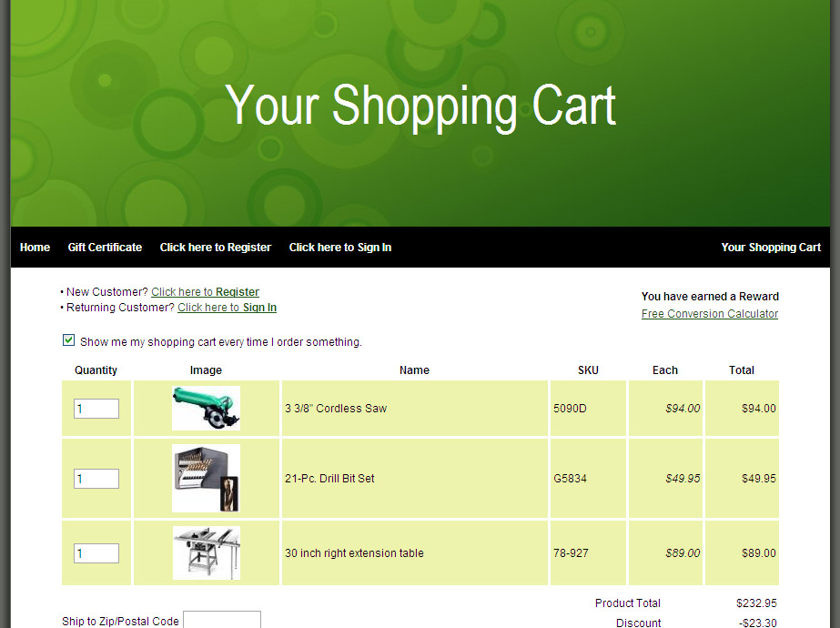
Task: Focus the extension table quantity field
Action: pyautogui.click(x=96, y=553)
